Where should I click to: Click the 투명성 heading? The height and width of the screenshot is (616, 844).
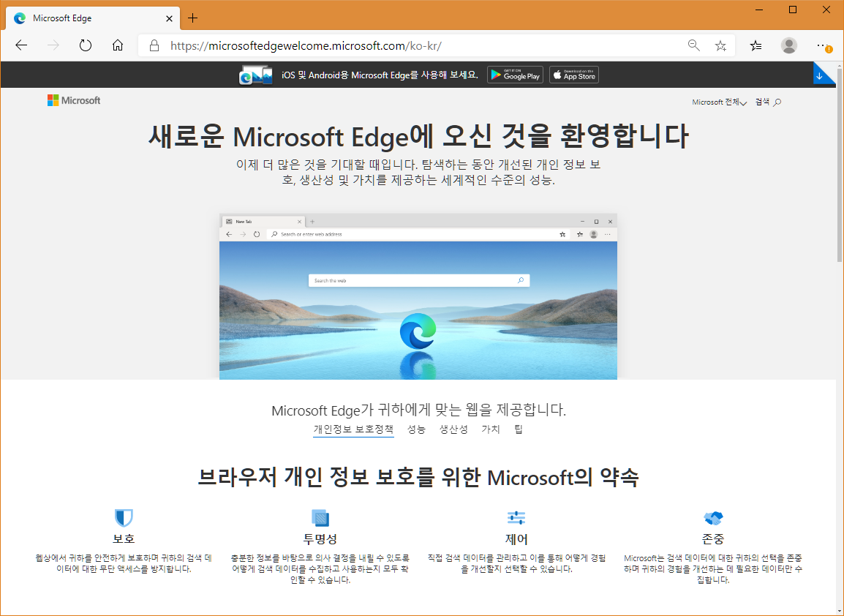tap(320, 539)
